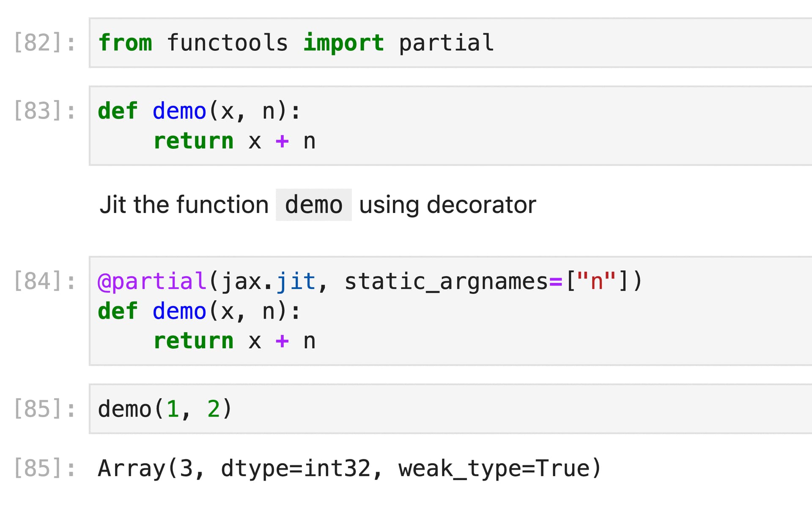This screenshot has height=505, width=812.
Task: Select cell by its [82] prompt
Action: click(x=44, y=43)
